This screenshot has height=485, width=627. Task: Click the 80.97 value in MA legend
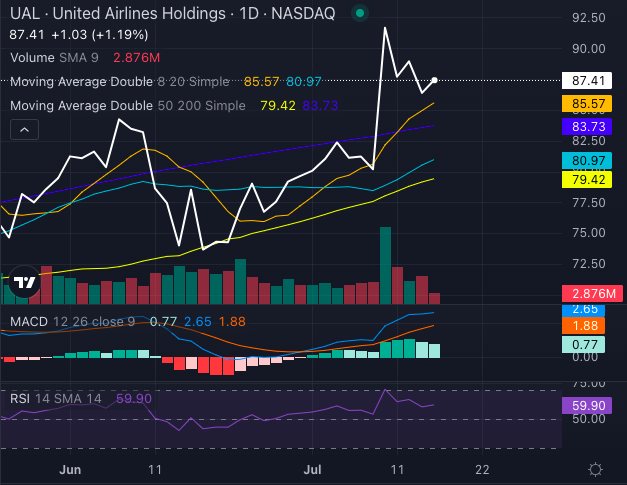click(x=304, y=82)
